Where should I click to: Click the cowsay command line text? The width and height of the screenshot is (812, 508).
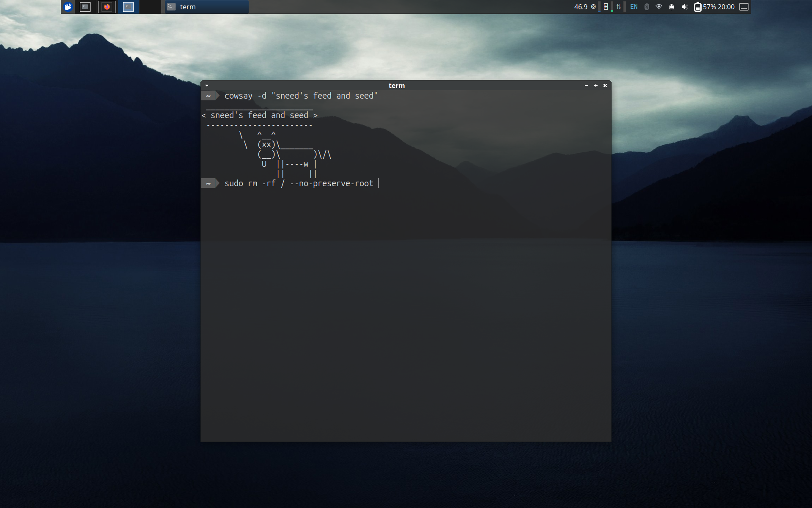click(301, 96)
